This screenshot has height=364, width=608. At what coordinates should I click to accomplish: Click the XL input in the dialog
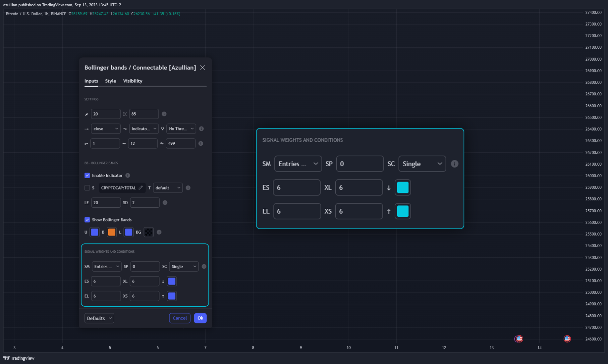(144, 281)
